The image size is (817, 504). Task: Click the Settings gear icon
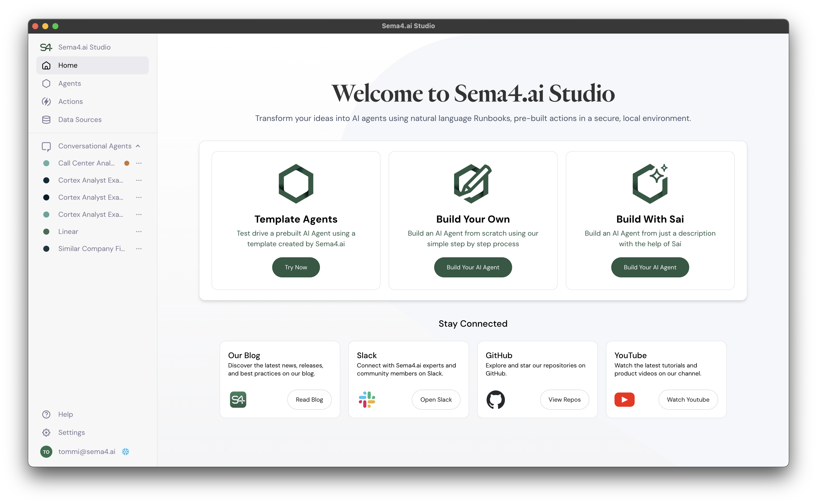pos(46,432)
